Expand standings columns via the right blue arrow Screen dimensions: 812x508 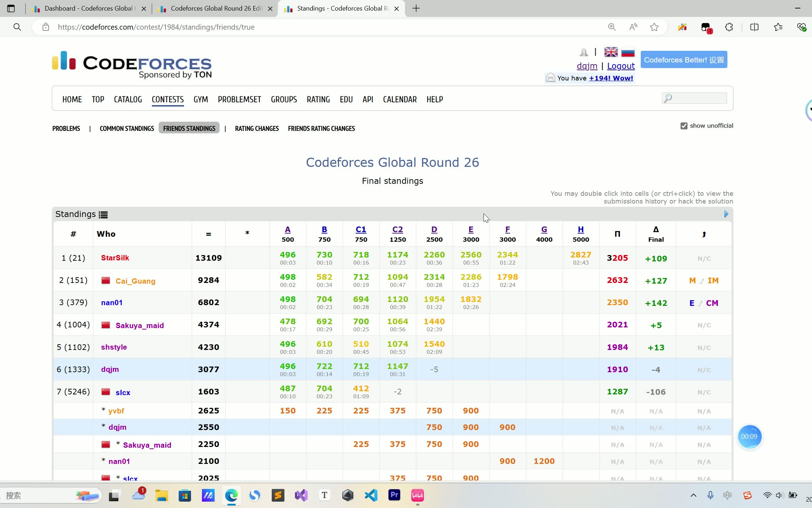pyautogui.click(x=726, y=214)
